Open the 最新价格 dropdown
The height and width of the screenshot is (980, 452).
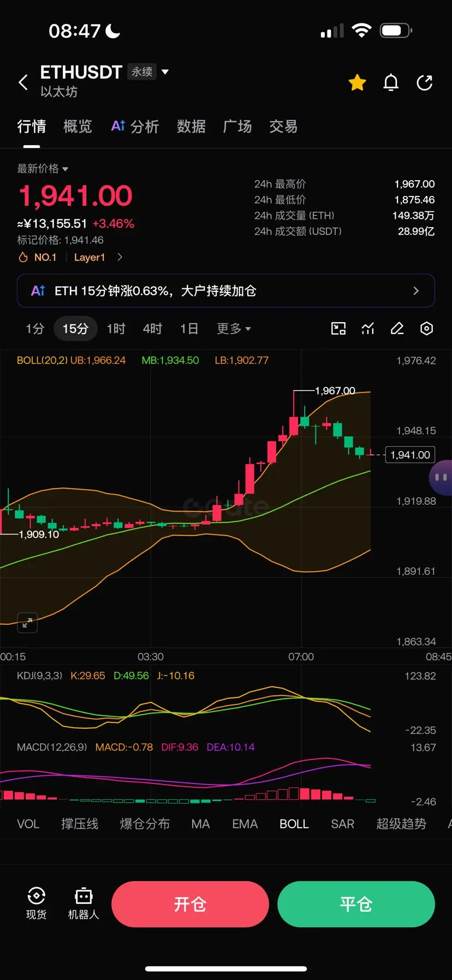tap(43, 169)
